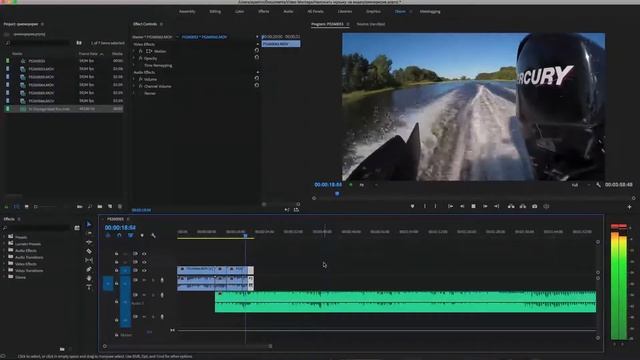Solo the first audio track
This screenshot has height=360, width=640.
click(x=153, y=280)
